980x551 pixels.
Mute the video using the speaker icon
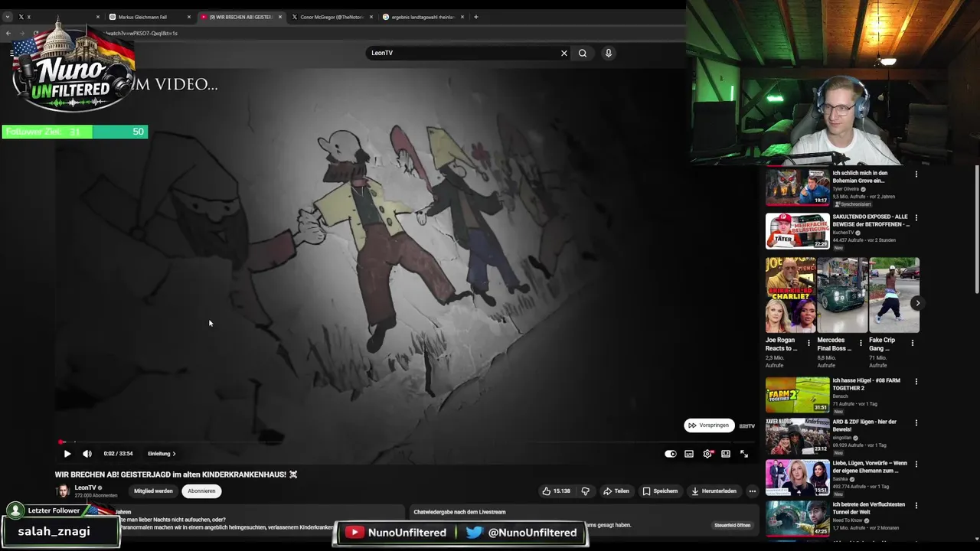(x=87, y=454)
